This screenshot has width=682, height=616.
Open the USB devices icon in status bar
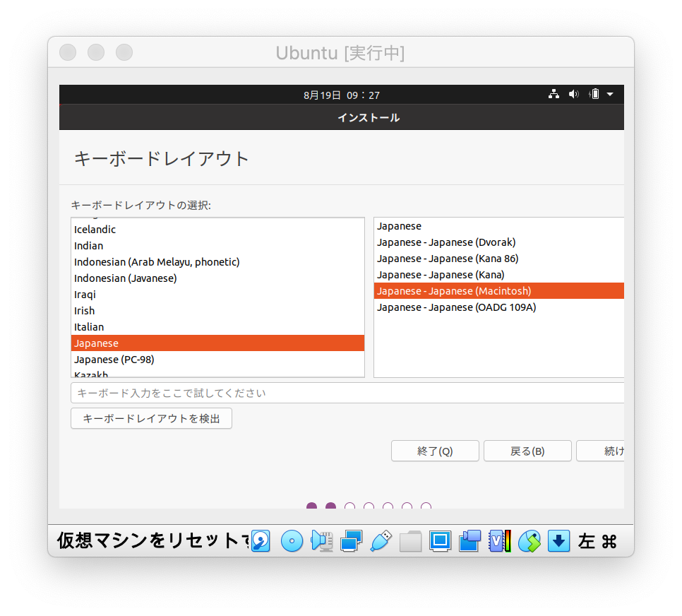pos(381,541)
